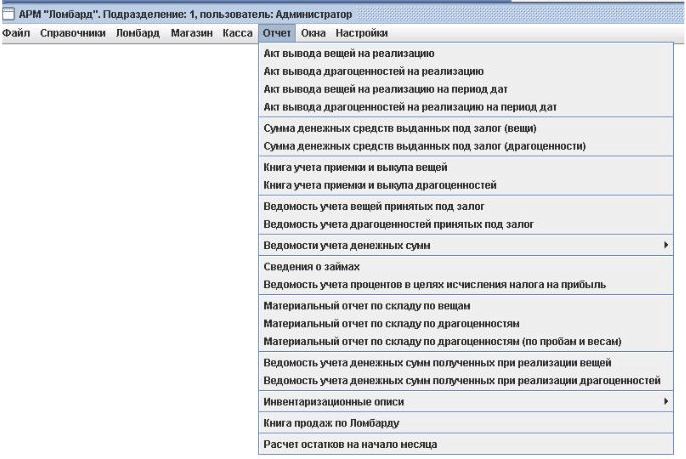Image resolution: width=686 pixels, height=459 pixels.
Task: Select Сведения о займах report
Action: pos(466,266)
